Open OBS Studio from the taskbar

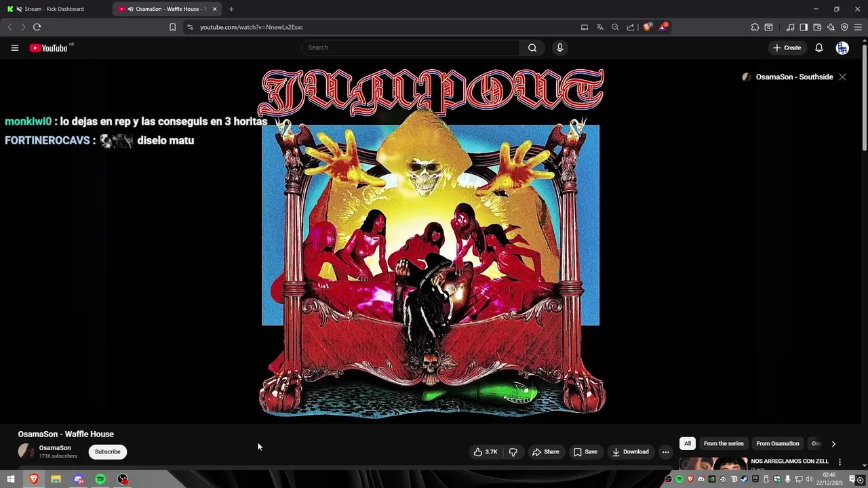click(123, 479)
